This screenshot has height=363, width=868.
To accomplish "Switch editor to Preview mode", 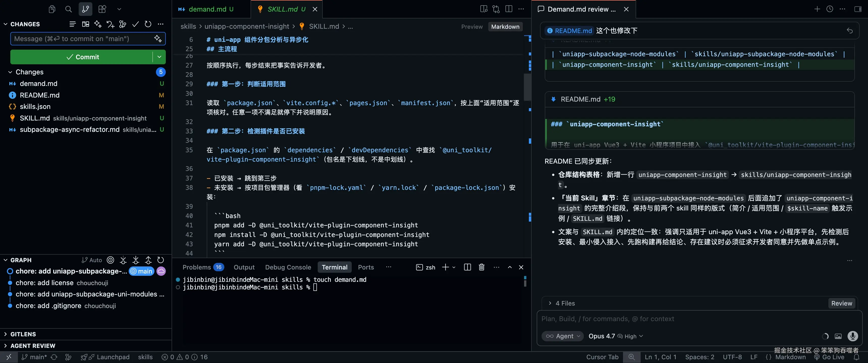I will (472, 27).
